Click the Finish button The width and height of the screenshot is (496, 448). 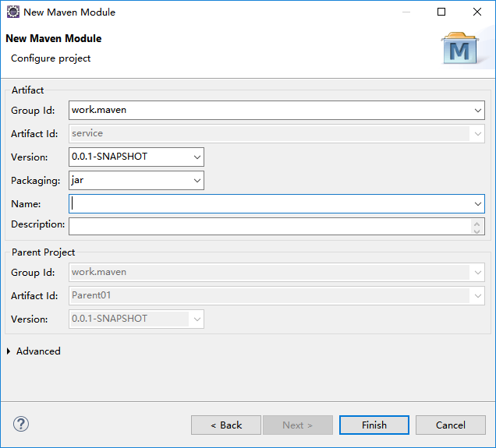click(x=374, y=425)
